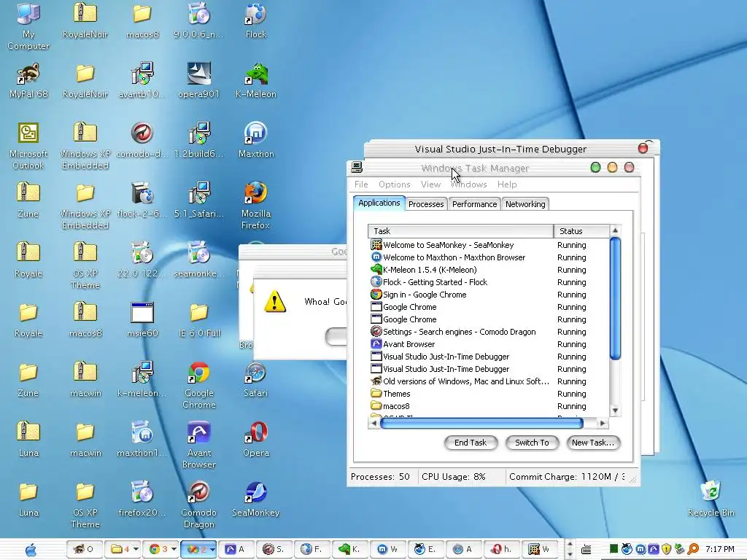Click Task list scroll-left arrow
Screen dimensions: 747x560
pos(374,423)
